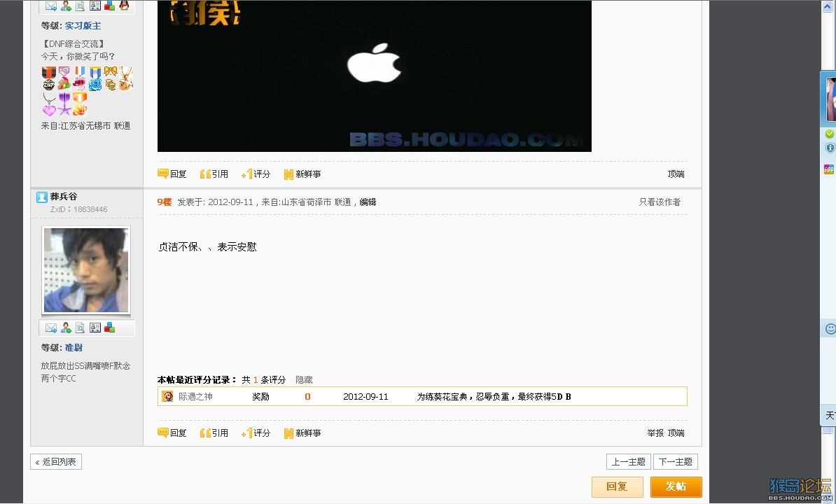Quote the 9楼 post with 引用

coord(214,433)
